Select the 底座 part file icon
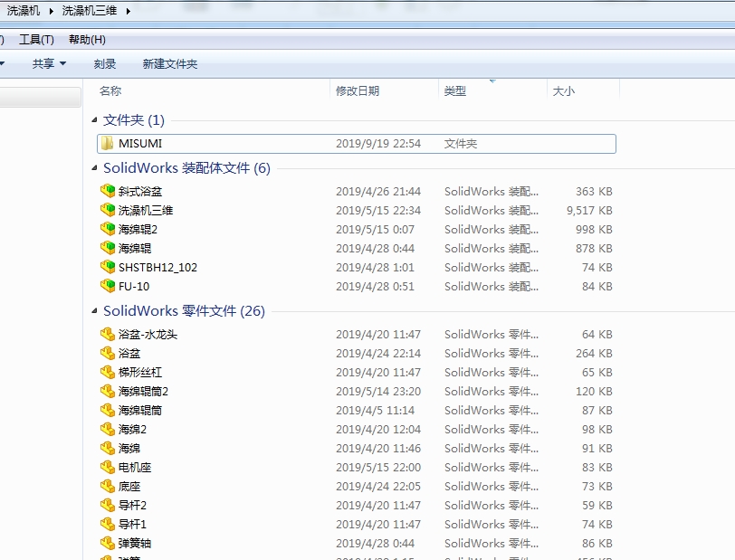This screenshot has height=560, width=735. coord(108,486)
